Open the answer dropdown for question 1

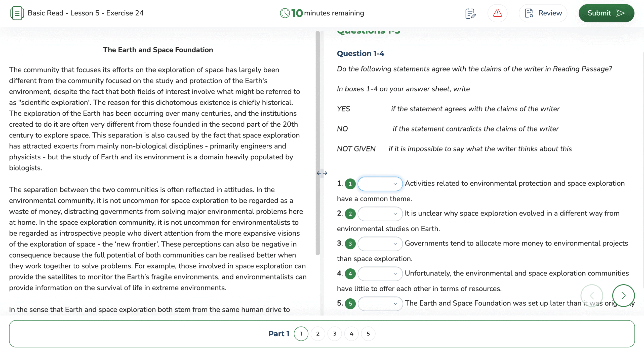(380, 184)
